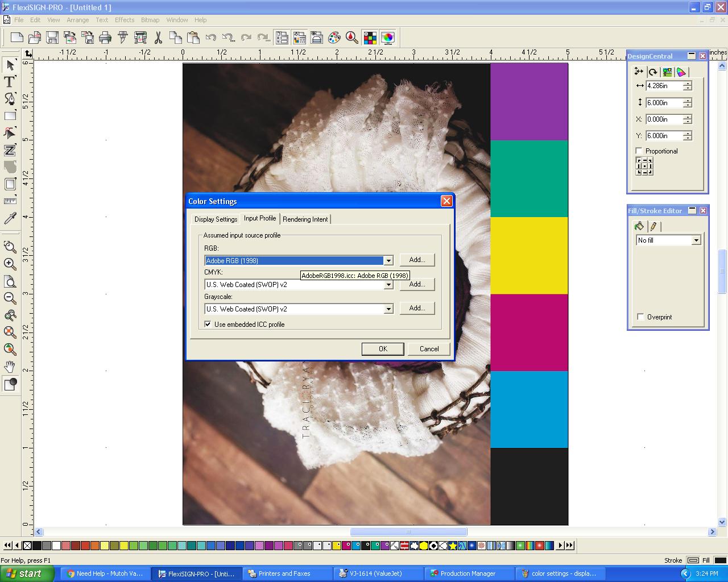This screenshot has height=582, width=728.
Task: Select stroke pen tab in Fill/Stroke Editor
Action: tap(653, 226)
